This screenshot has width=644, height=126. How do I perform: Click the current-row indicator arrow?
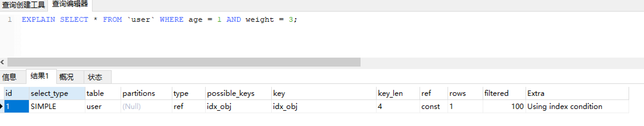[1, 106]
